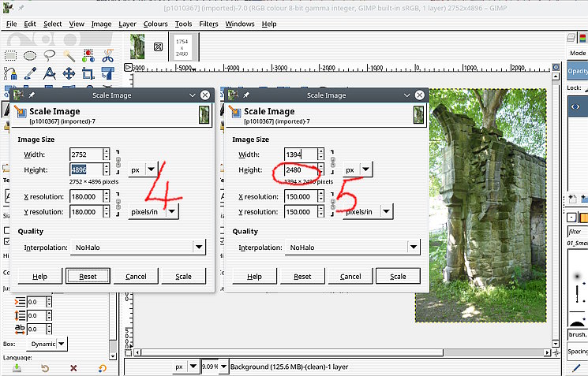Screen dimensions: 588x376
Task: Toggle resolution chain link in right dialog
Action: pyautogui.click(x=333, y=203)
